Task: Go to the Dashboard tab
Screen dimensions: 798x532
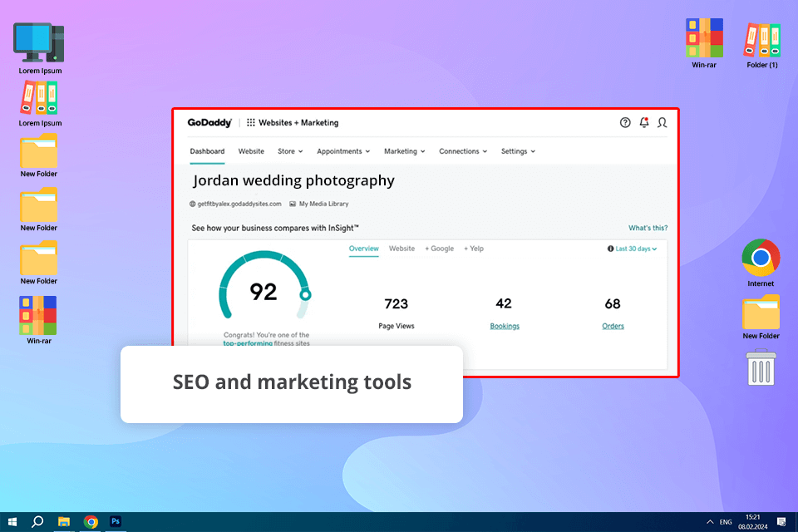Action: click(207, 151)
